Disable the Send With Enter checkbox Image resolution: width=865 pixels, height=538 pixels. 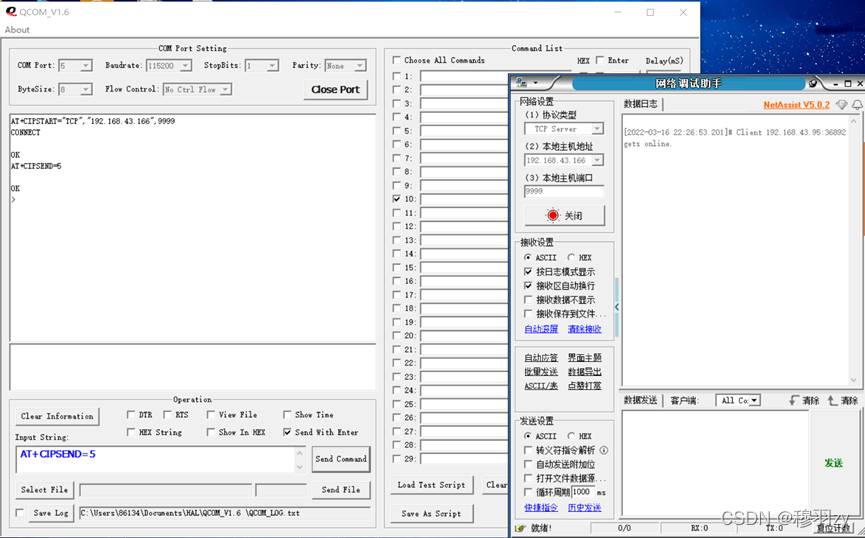[x=288, y=432]
